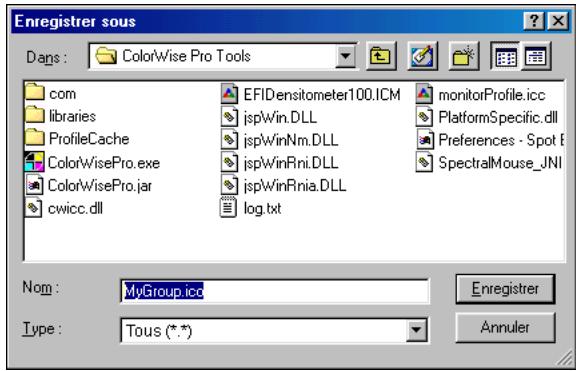Click the file name "jspWinNm.DLL"

291,140
